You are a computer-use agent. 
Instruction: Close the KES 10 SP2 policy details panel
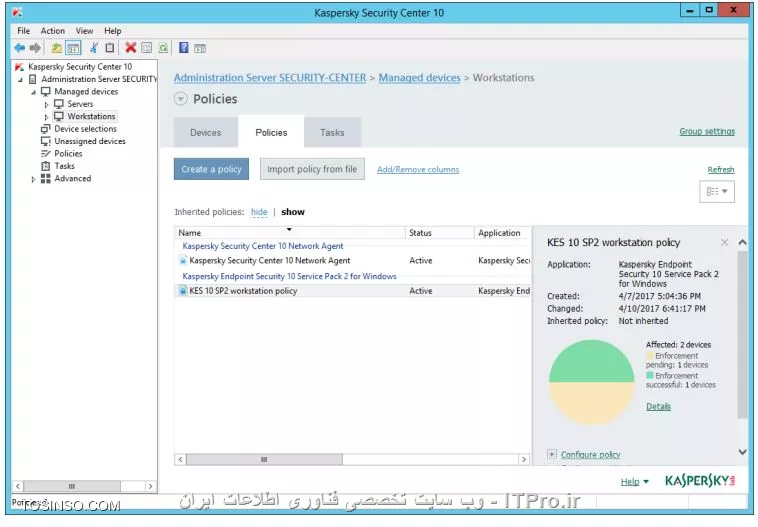[x=724, y=242]
